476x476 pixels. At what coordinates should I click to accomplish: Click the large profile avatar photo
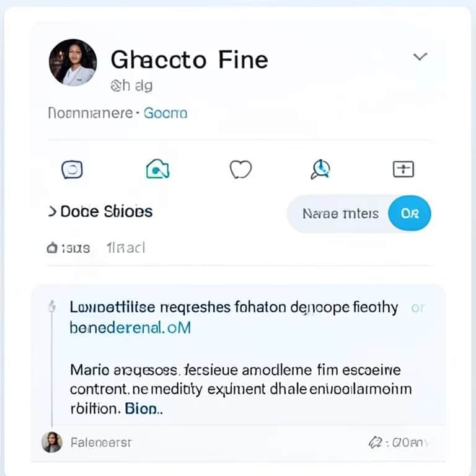[73, 62]
